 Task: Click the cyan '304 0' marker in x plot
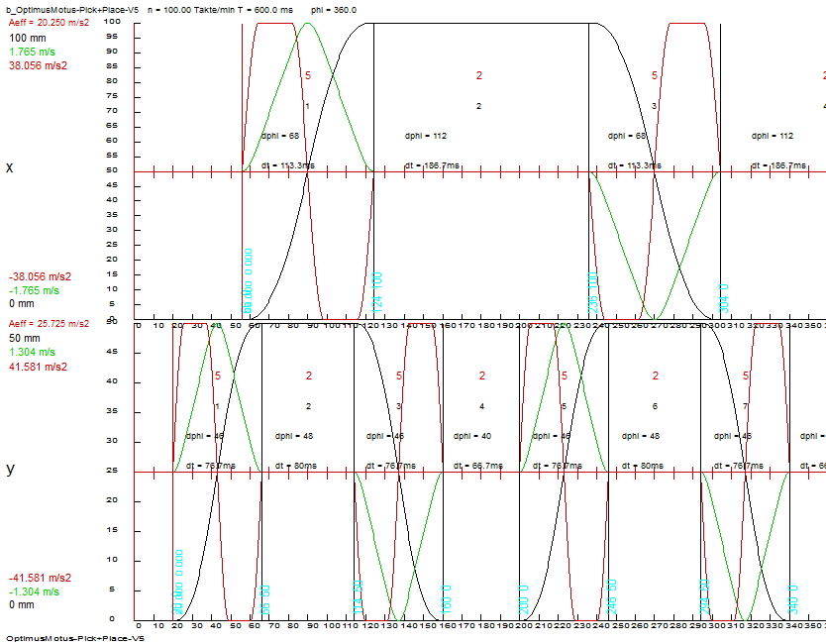point(725,297)
